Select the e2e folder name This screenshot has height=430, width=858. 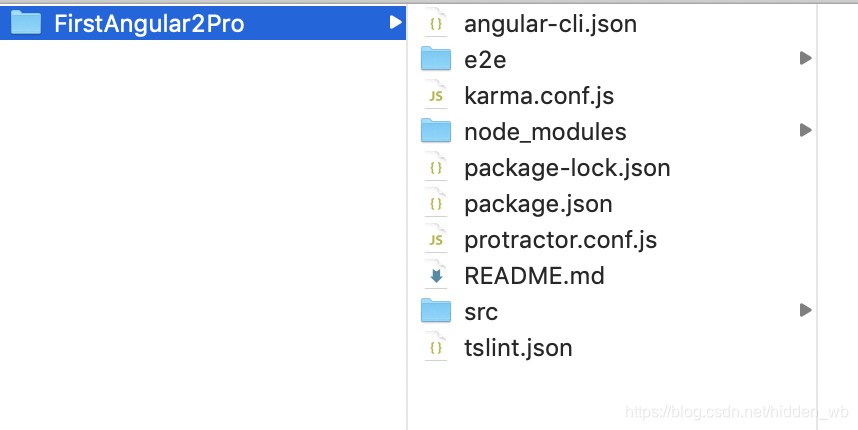click(485, 60)
